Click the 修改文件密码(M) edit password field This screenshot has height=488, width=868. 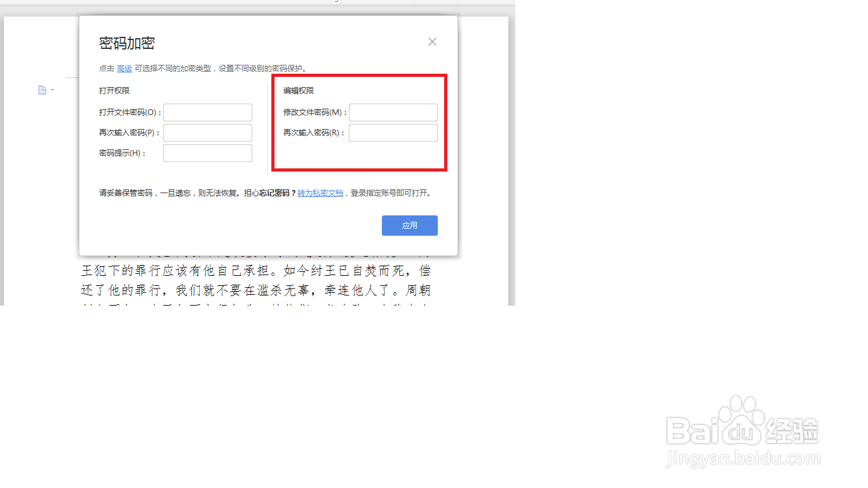(393, 112)
